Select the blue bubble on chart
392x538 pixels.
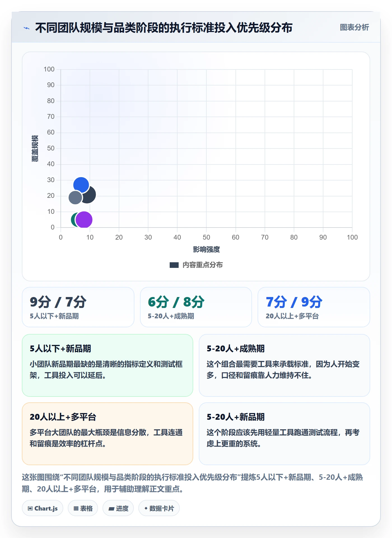[x=81, y=185]
